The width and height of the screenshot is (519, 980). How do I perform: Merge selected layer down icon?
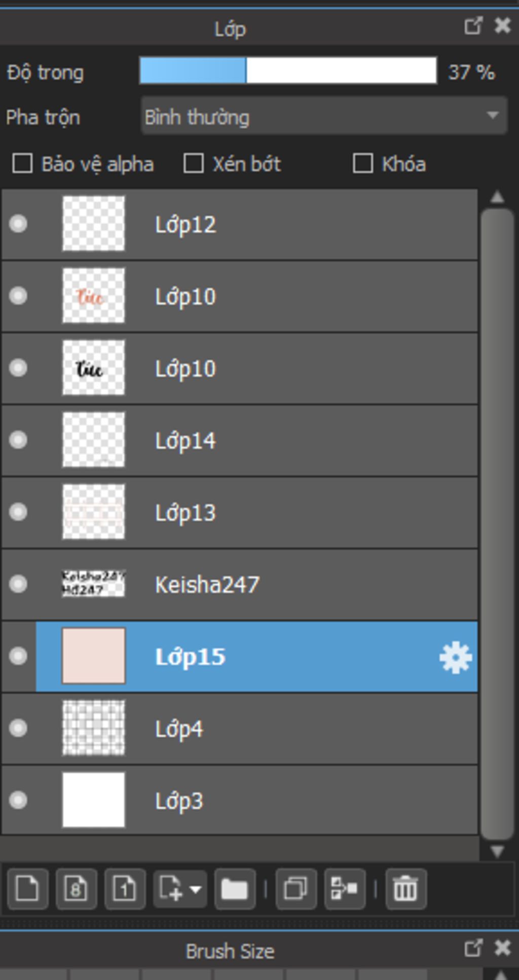345,889
